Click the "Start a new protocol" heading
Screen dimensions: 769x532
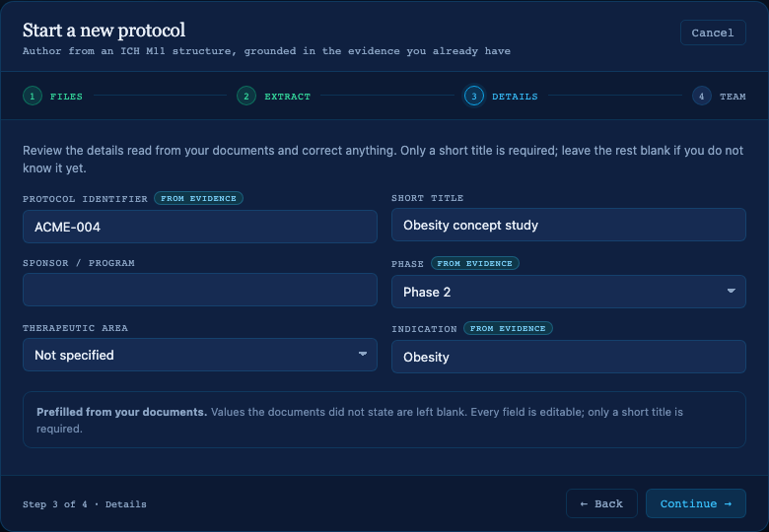[104, 31]
